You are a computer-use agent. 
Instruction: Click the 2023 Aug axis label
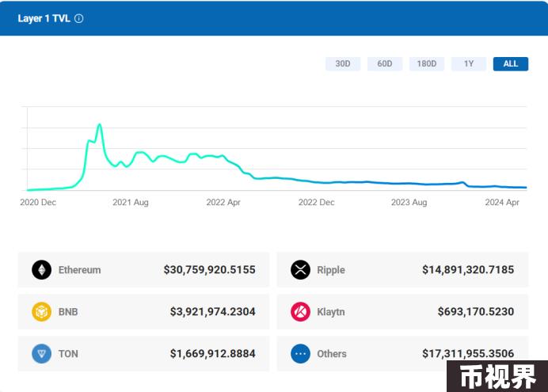pos(409,203)
